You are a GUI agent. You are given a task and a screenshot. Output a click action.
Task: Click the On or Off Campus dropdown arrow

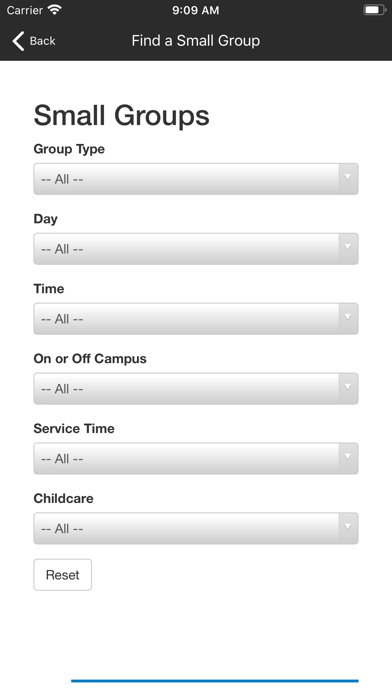(x=348, y=387)
